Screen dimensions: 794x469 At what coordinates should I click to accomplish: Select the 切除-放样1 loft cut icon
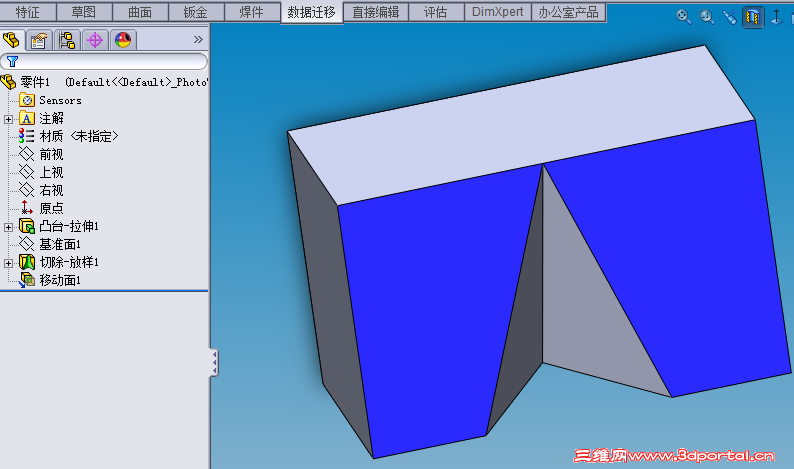(27, 262)
